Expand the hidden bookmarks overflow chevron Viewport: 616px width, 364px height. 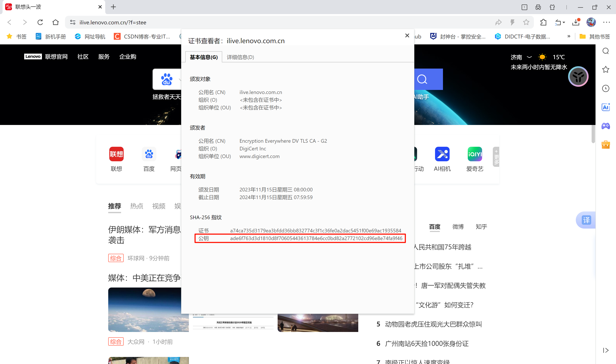[569, 36]
